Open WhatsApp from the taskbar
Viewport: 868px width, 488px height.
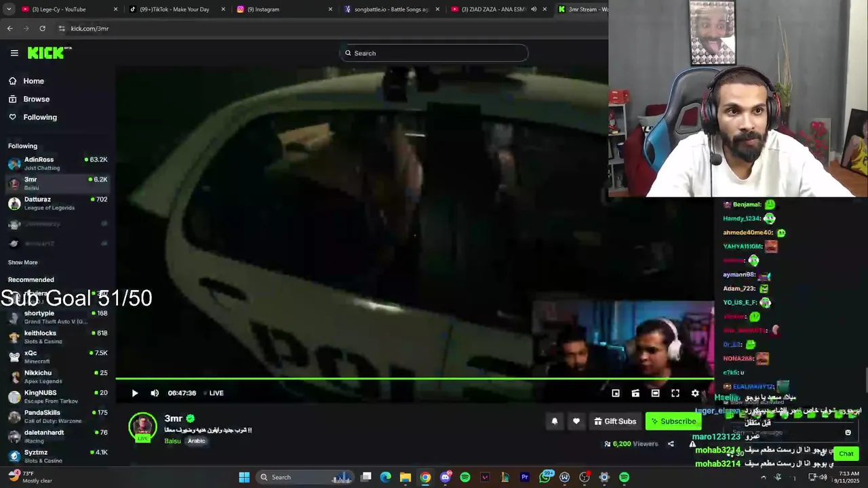tap(545, 477)
